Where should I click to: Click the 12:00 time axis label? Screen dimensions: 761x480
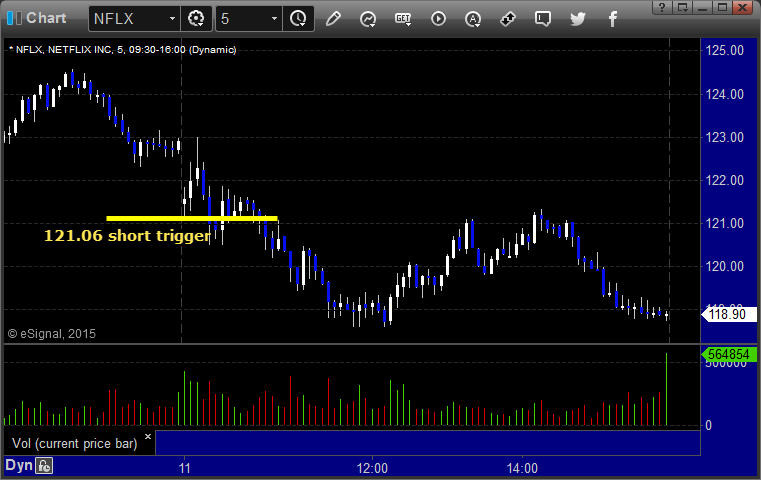click(x=372, y=468)
